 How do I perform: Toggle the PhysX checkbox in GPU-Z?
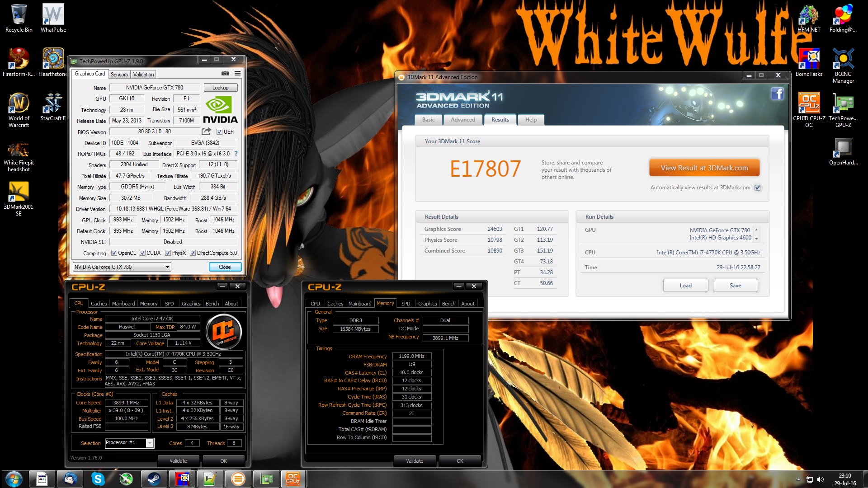click(x=168, y=253)
